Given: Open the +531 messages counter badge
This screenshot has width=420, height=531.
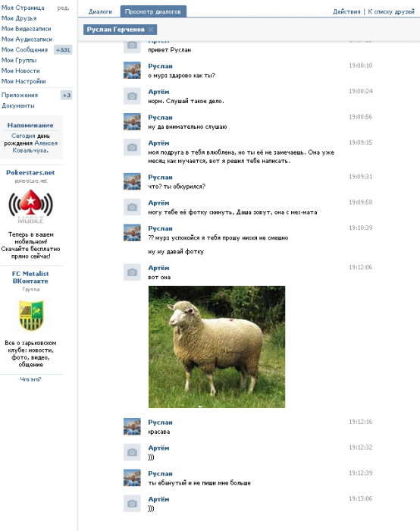Looking at the screenshot, I should 63,50.
